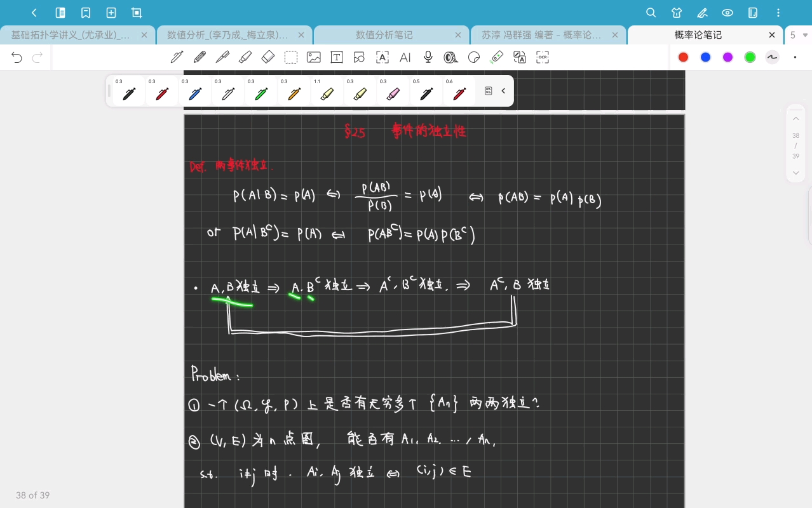The height and width of the screenshot is (508, 812).
Task: Select the text box tool
Action: coord(337,57)
